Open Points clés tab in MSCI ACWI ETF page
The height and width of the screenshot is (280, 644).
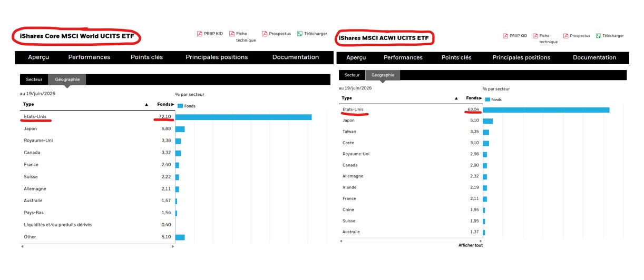click(x=457, y=57)
